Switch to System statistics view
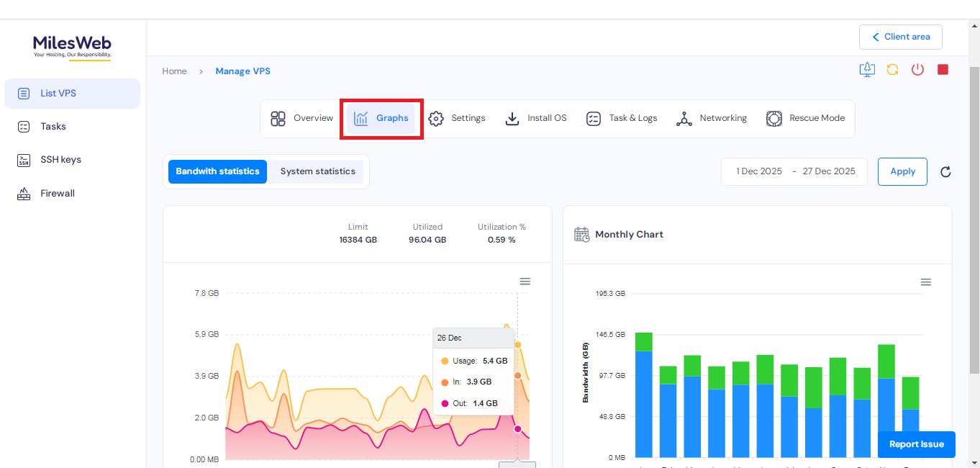980x468 pixels. (317, 171)
